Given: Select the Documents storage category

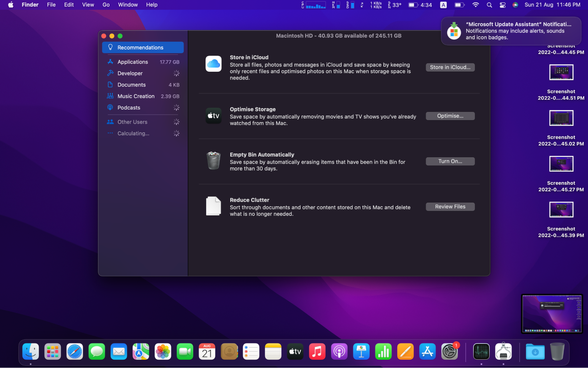Looking at the screenshot, I should [x=131, y=85].
